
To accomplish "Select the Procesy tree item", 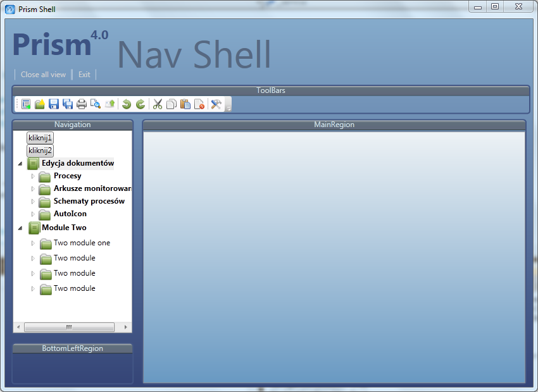I will tap(68, 176).
